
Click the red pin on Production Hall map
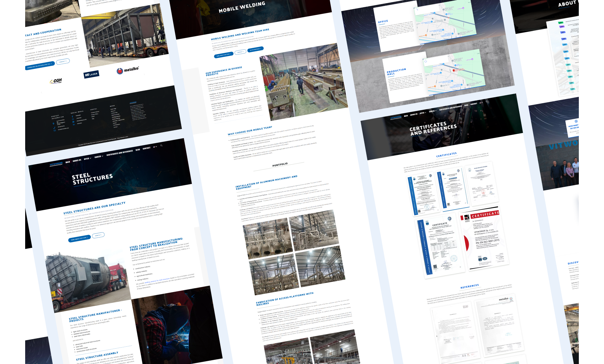point(454,70)
